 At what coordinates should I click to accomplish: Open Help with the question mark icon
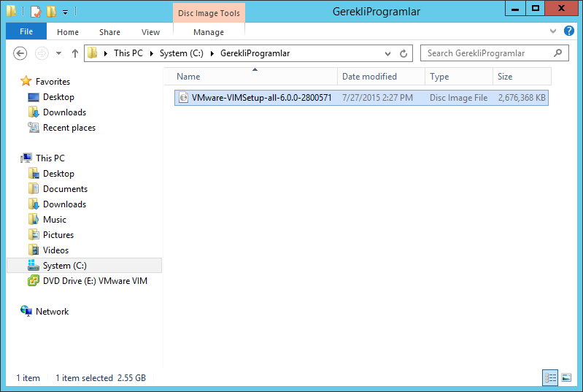[x=569, y=31]
